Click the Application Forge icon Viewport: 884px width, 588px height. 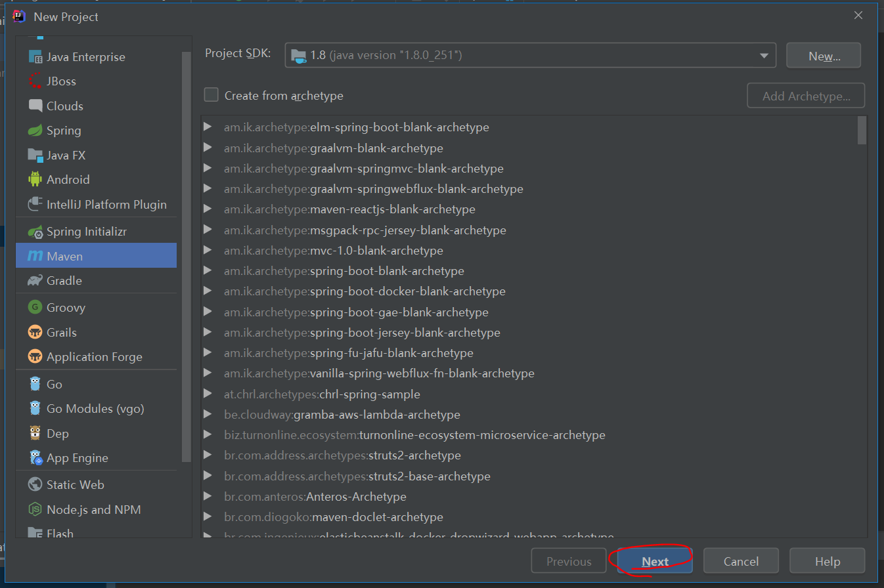click(x=35, y=357)
